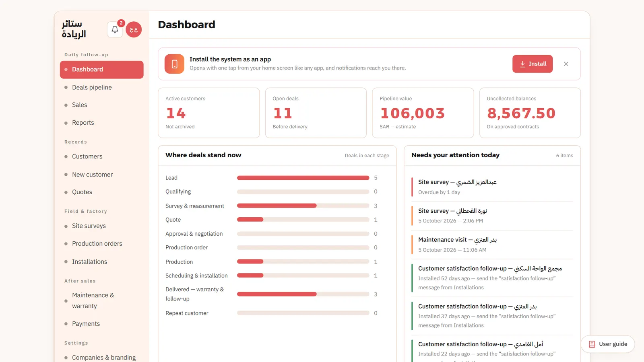
Task: Open site survey dated 2:06 PM
Action: tap(492, 216)
